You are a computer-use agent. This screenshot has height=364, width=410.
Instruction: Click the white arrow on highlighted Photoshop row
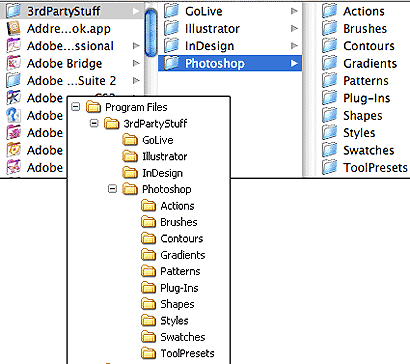pyautogui.click(x=294, y=63)
